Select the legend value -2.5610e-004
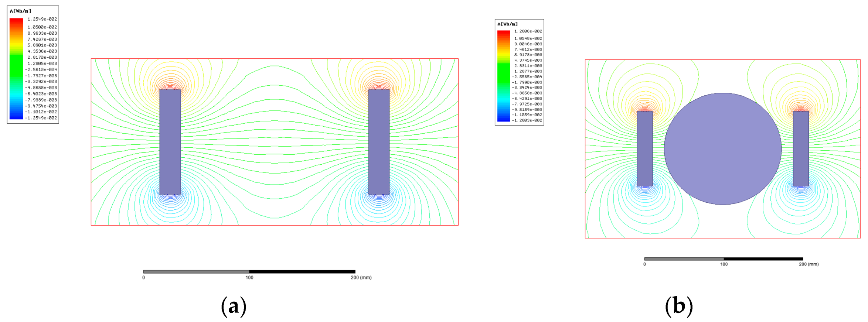The image size is (868, 322). pyautogui.click(x=41, y=69)
